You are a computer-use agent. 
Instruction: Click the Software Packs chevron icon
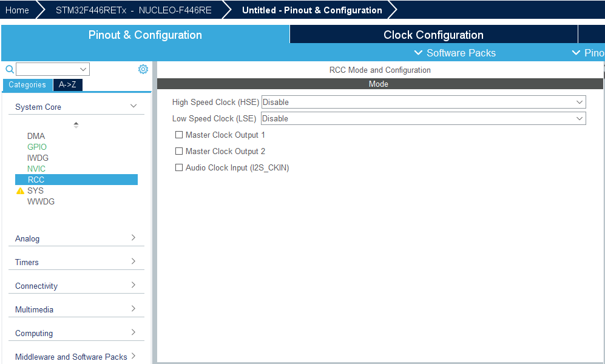tap(418, 53)
